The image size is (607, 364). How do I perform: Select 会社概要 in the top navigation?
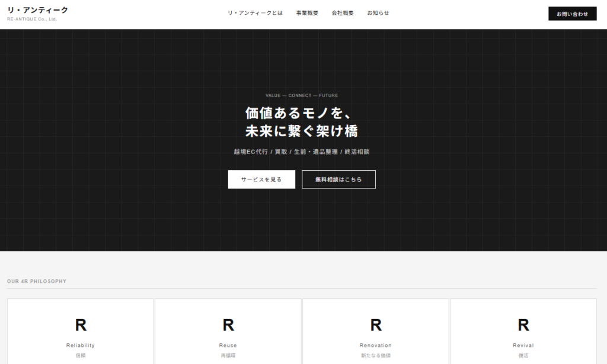[x=343, y=13]
